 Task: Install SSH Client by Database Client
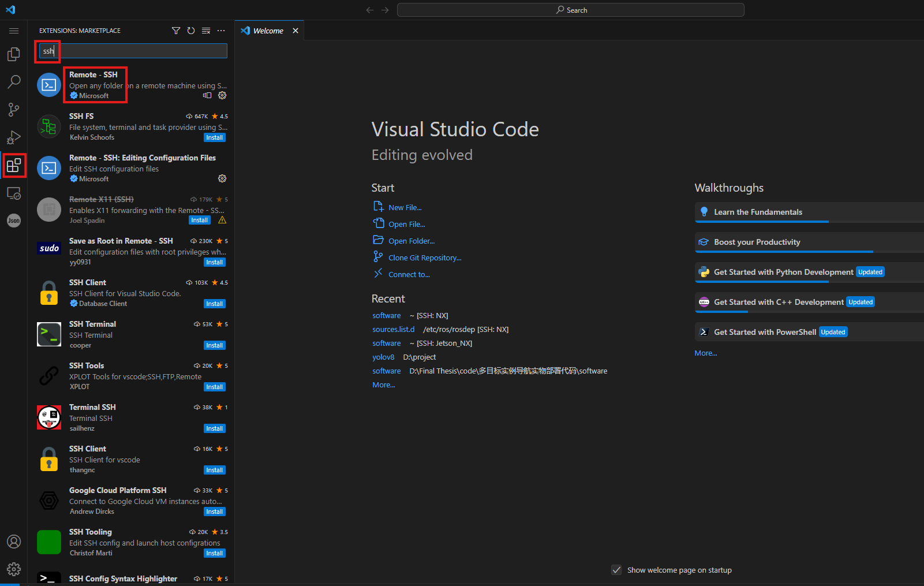[215, 304]
